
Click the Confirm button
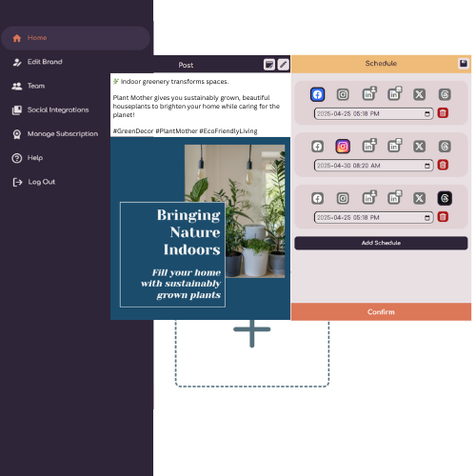coord(381,311)
